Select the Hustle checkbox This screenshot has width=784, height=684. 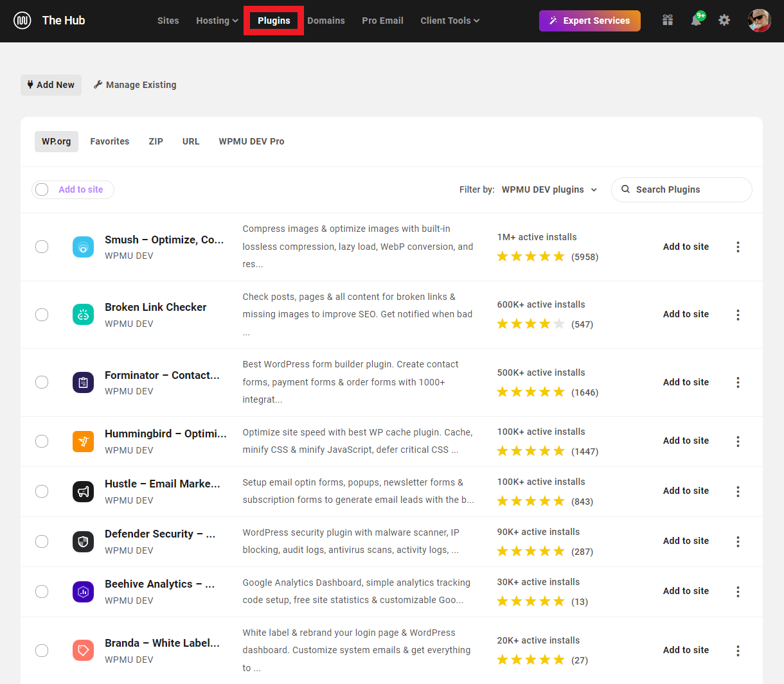42,491
